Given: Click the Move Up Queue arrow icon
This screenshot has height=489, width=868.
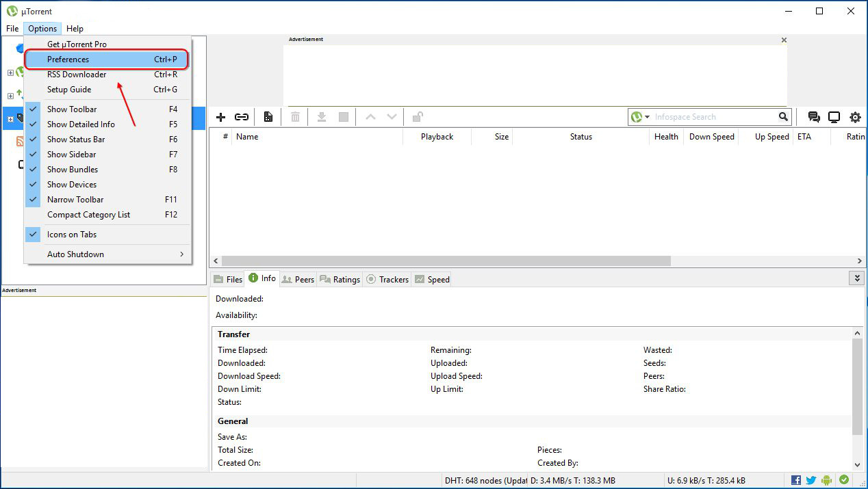Looking at the screenshot, I should 370,117.
